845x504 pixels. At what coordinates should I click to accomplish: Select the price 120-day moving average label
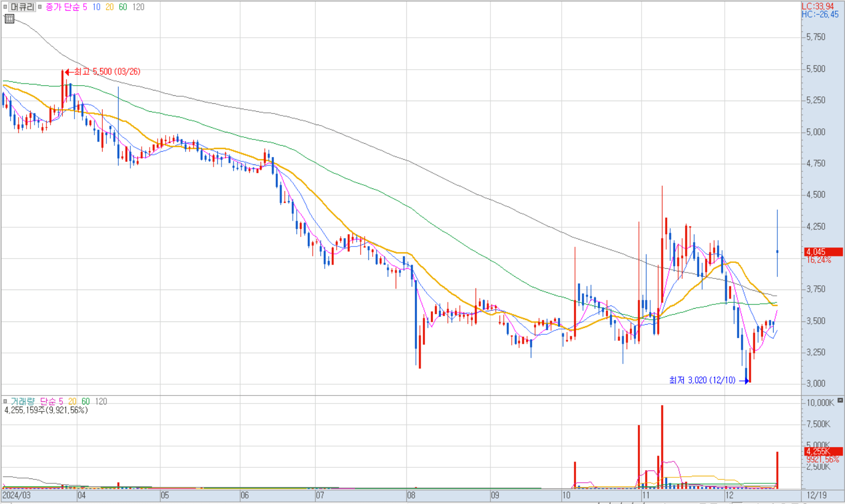click(x=138, y=7)
